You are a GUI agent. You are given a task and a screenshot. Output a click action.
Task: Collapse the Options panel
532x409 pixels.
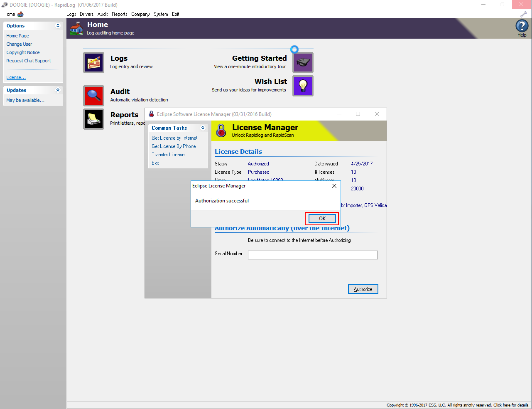(x=58, y=26)
